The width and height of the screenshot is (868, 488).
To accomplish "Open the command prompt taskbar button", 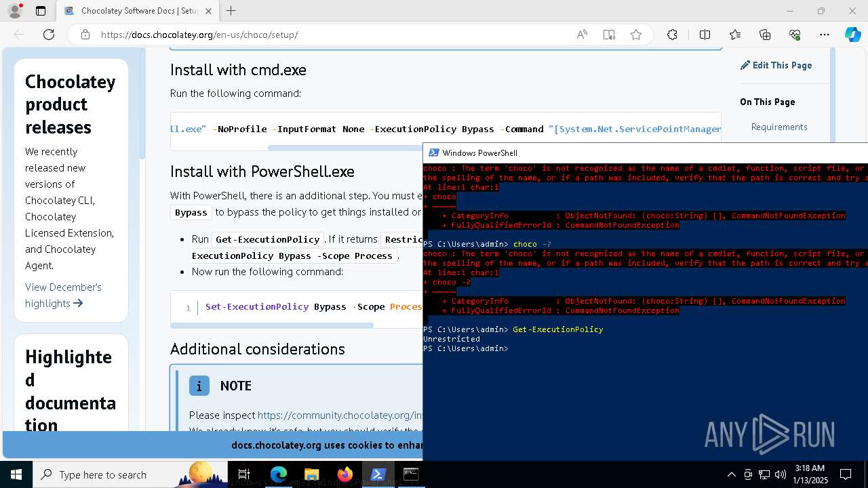I will (411, 474).
